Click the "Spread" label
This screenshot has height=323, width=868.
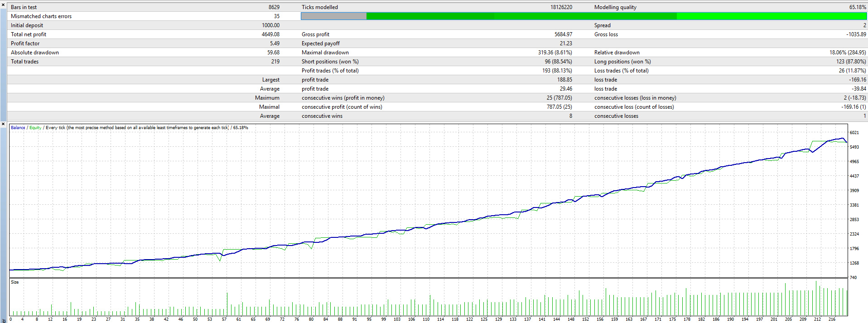point(603,25)
